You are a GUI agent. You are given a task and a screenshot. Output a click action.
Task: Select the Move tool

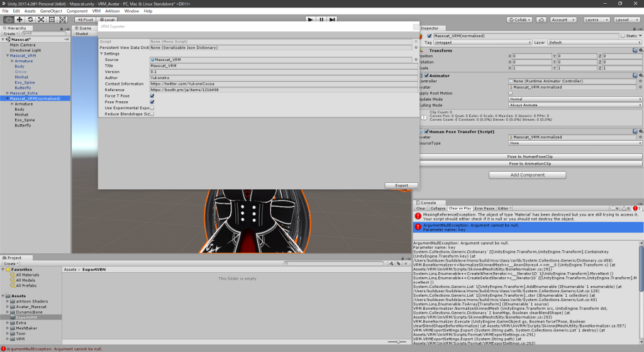(19, 19)
